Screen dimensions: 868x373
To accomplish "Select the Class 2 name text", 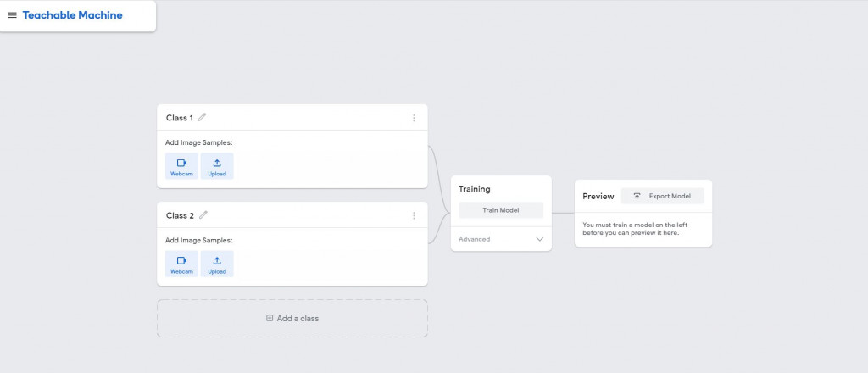I will click(x=180, y=215).
